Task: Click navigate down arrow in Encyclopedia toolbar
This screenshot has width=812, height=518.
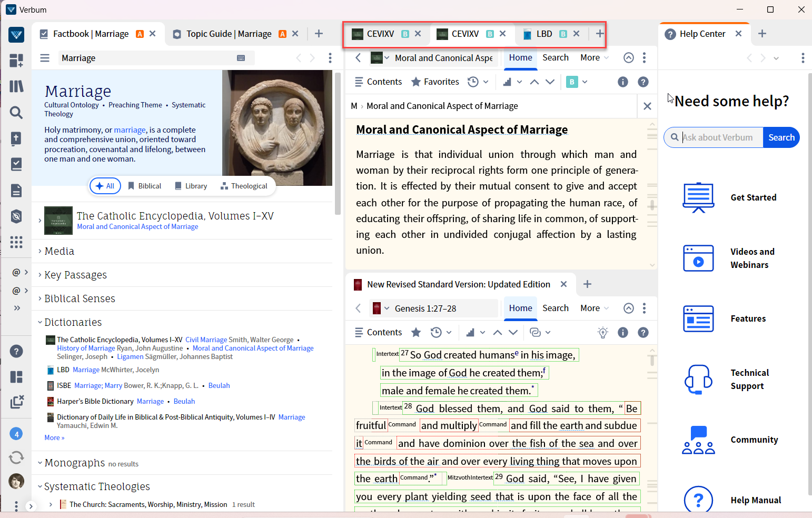Action: click(550, 82)
